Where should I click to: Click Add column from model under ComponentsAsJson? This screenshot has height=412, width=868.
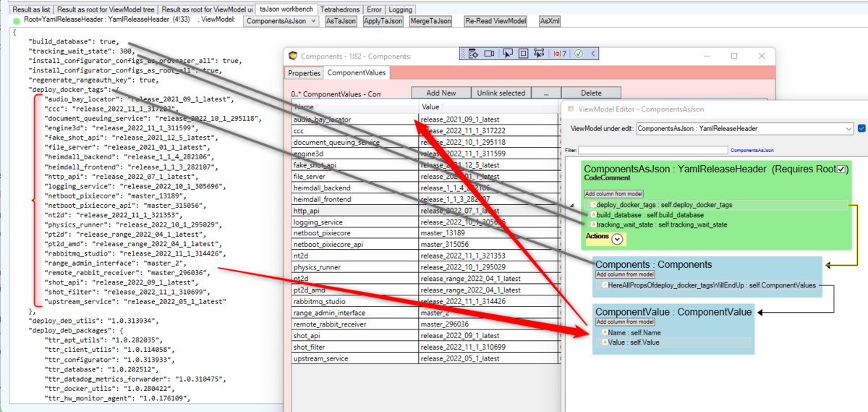(614, 194)
